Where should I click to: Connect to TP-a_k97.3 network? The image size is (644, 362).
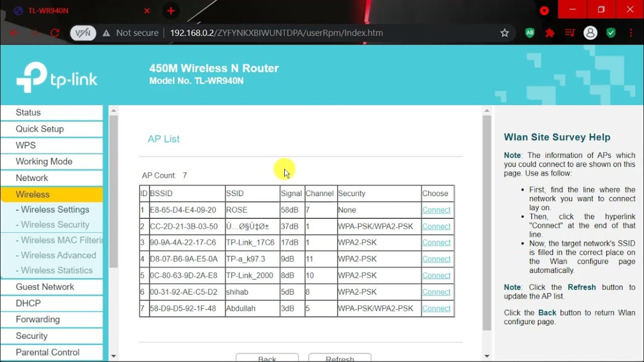(x=436, y=259)
